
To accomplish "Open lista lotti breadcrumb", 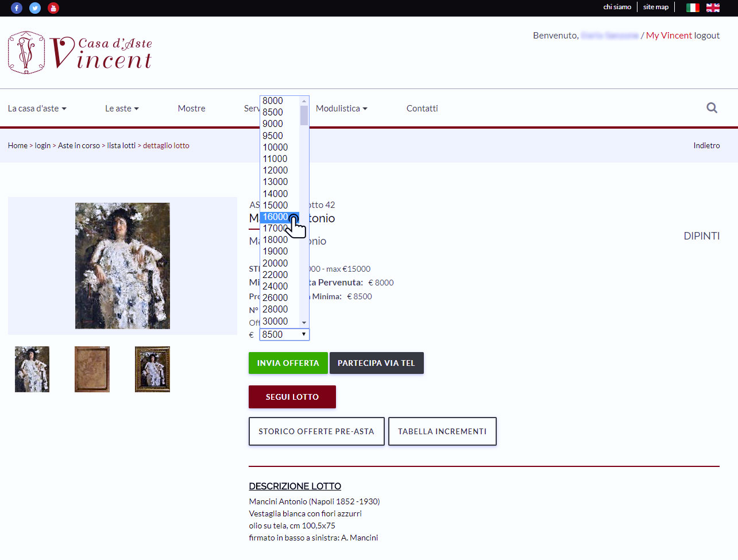I will pyautogui.click(x=121, y=145).
